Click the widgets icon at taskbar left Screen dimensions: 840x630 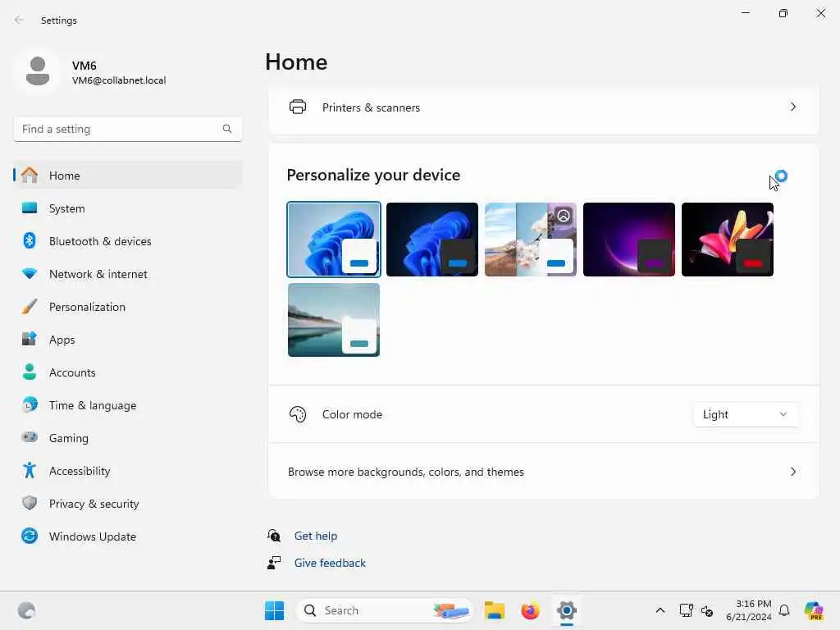pyautogui.click(x=26, y=610)
